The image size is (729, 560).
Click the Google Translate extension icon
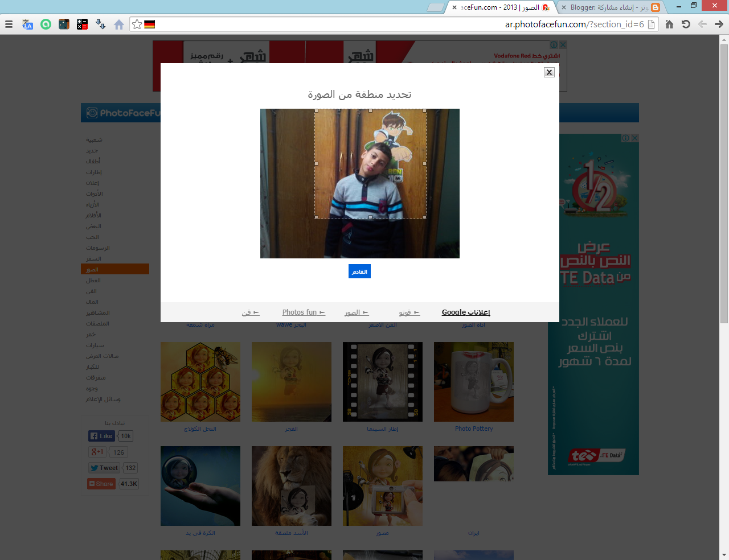27,24
